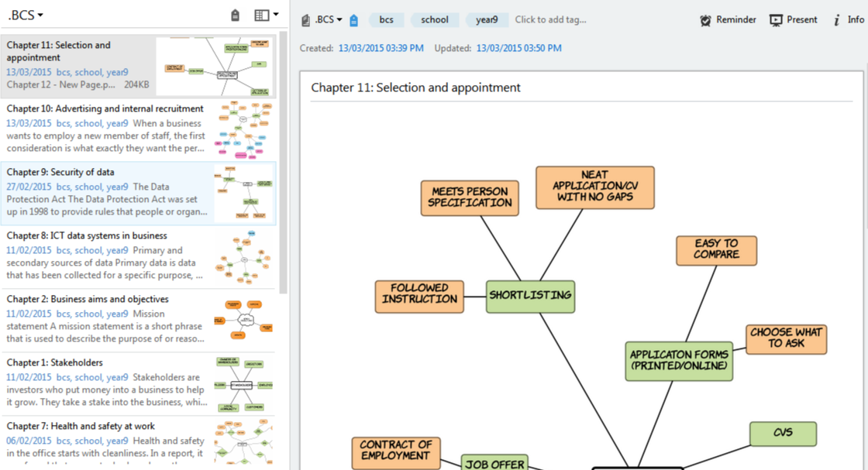Click the CHOOSE WHAT TO ASK node
This screenshot has width=868, height=470.
click(786, 339)
